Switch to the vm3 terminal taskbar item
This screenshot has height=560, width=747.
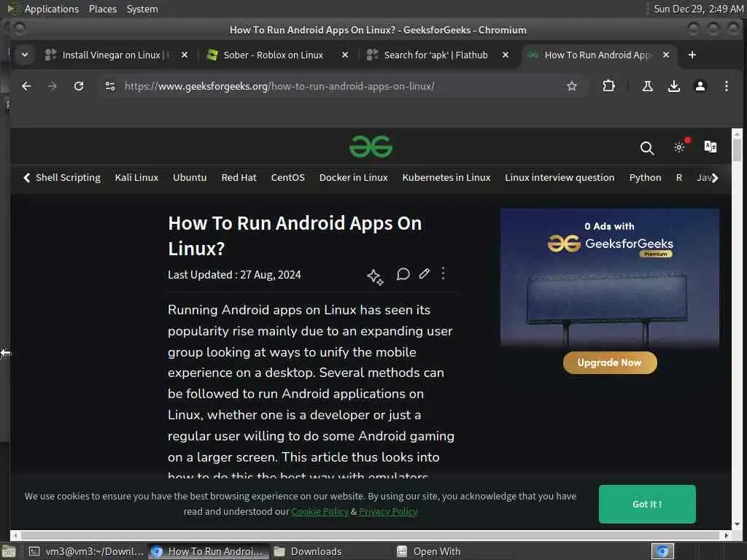coord(86,551)
